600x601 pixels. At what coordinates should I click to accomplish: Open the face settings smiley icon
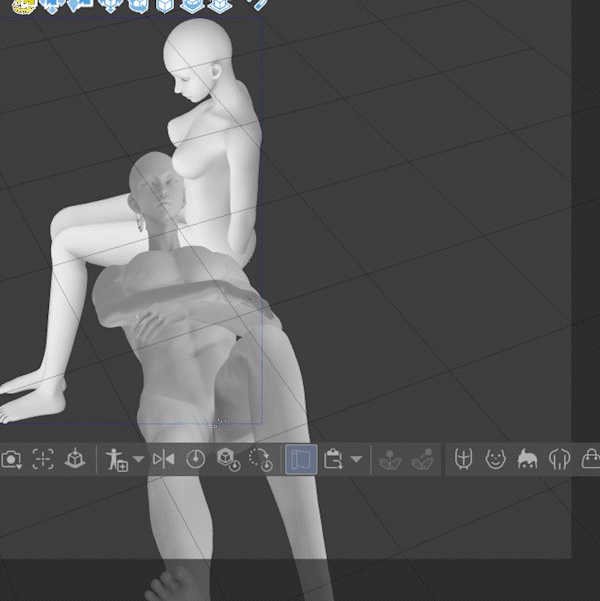(495, 459)
